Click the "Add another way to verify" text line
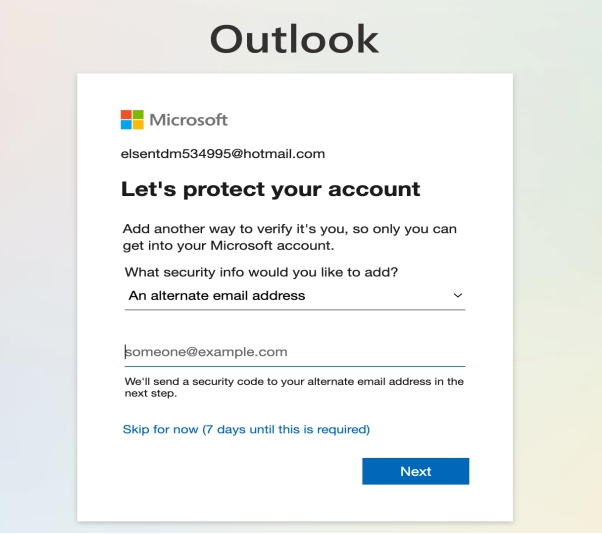 pyautogui.click(x=289, y=229)
